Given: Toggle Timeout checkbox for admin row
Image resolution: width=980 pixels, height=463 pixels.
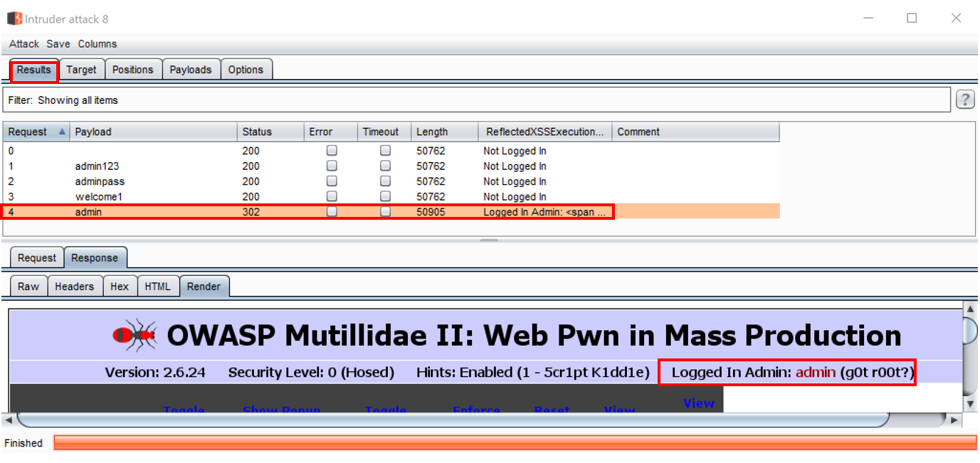Looking at the screenshot, I should click(x=385, y=212).
